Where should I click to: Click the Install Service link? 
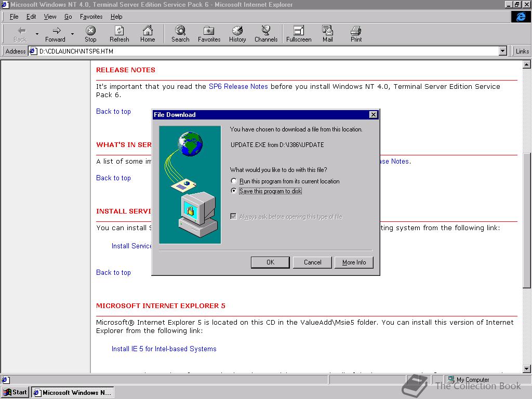point(131,246)
